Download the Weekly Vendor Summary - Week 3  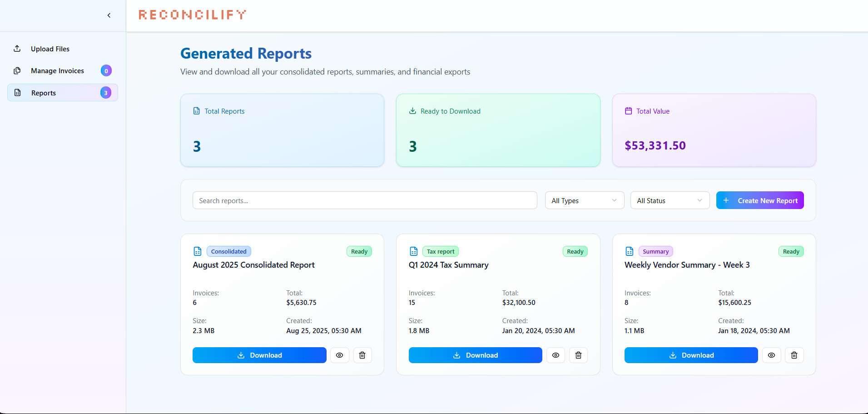(691, 355)
